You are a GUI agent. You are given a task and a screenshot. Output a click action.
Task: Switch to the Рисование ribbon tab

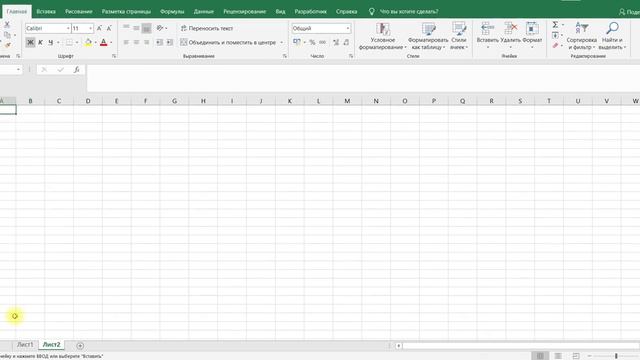78,11
